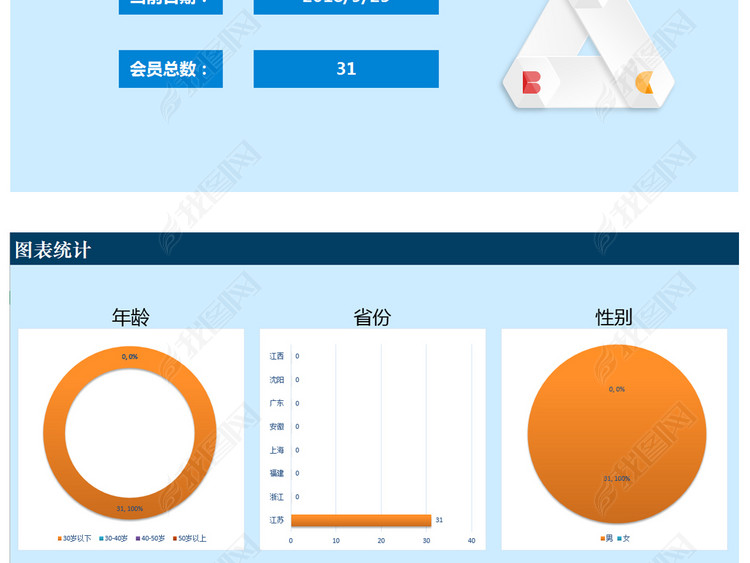Click the 50岁以上 legend entry
The height and width of the screenshot is (563, 750).
click(x=189, y=539)
